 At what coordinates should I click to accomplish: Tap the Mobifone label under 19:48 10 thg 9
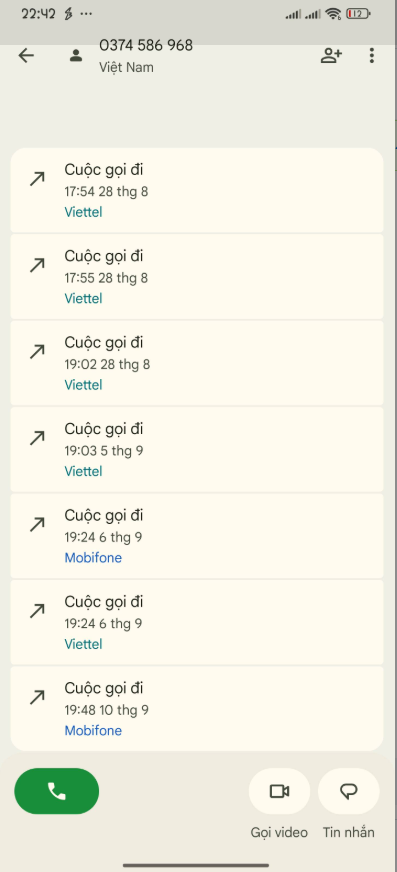click(x=93, y=730)
